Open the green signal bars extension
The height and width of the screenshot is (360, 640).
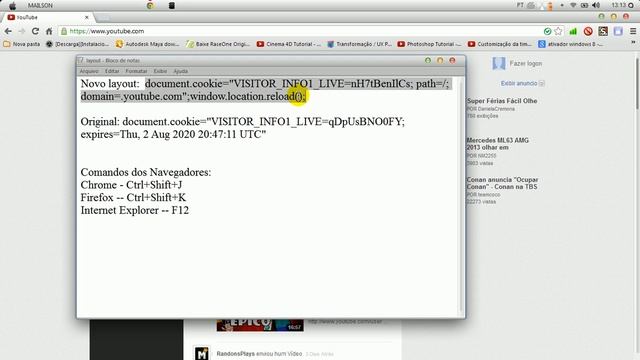[573, 31]
